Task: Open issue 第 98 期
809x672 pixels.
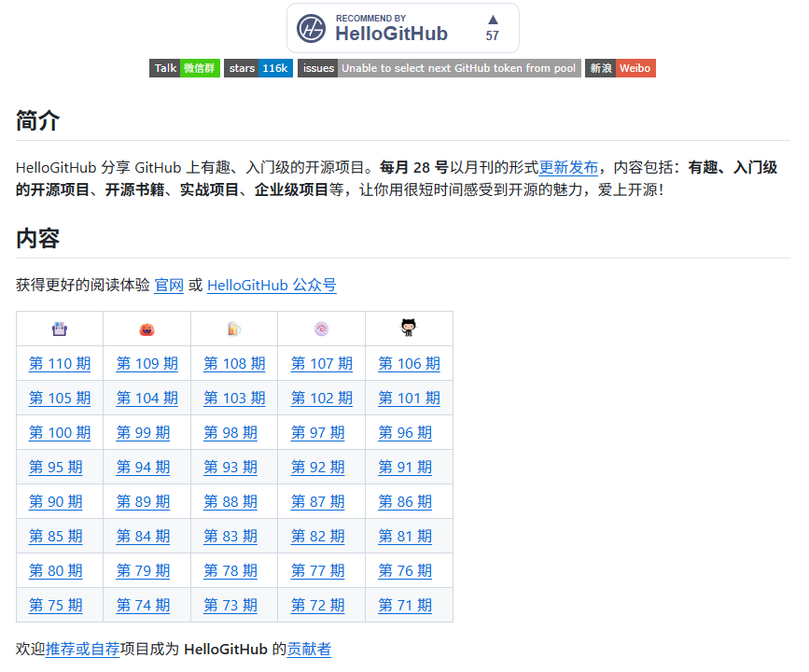Action: (230, 432)
